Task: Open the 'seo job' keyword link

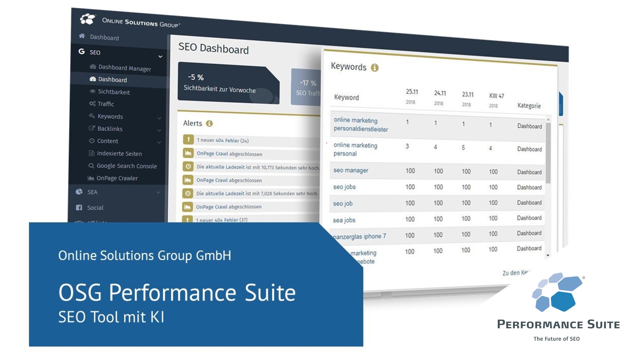Action: [x=343, y=203]
